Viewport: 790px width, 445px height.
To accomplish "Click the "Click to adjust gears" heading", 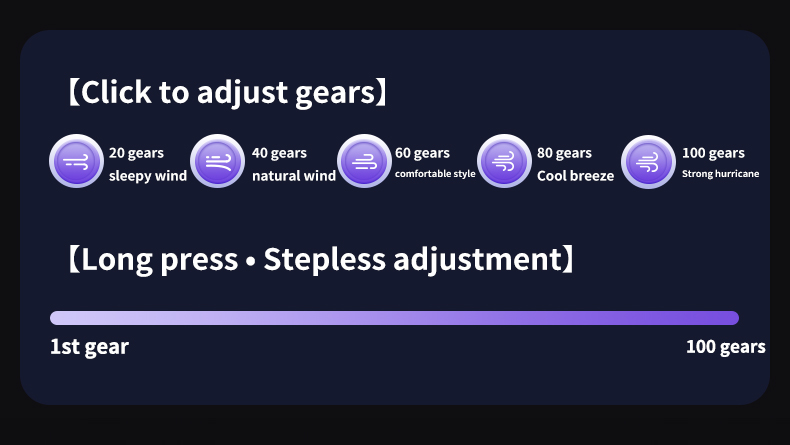I will (226, 93).
